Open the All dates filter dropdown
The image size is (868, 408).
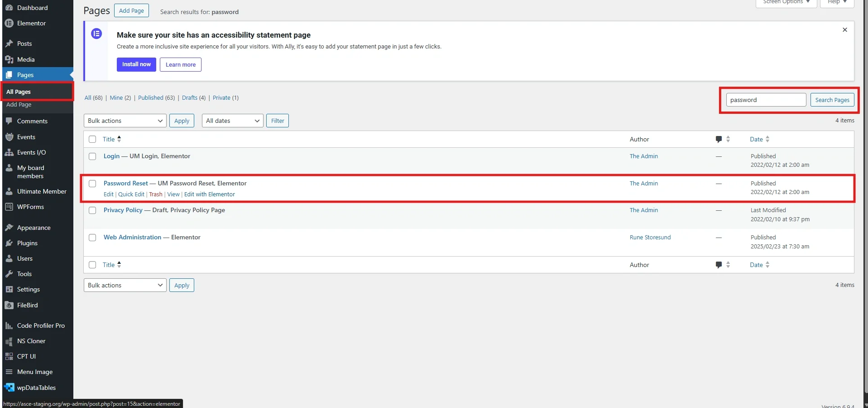click(x=232, y=121)
